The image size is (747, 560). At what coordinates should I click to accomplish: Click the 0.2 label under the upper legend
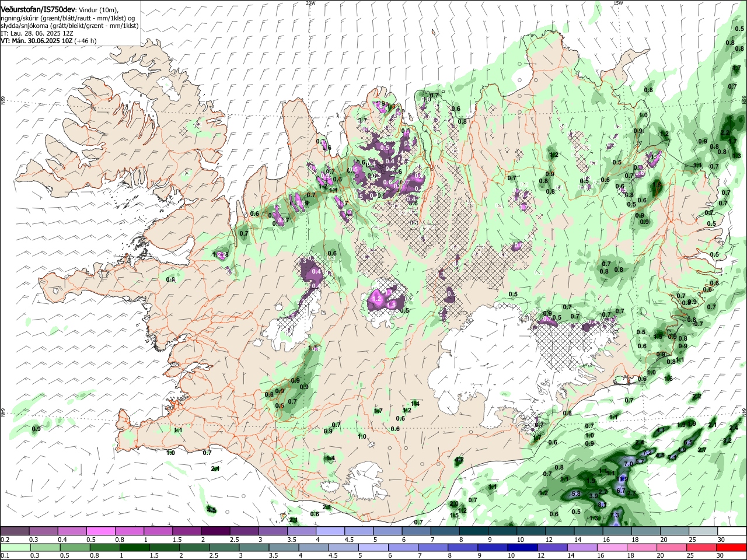click(x=5, y=540)
